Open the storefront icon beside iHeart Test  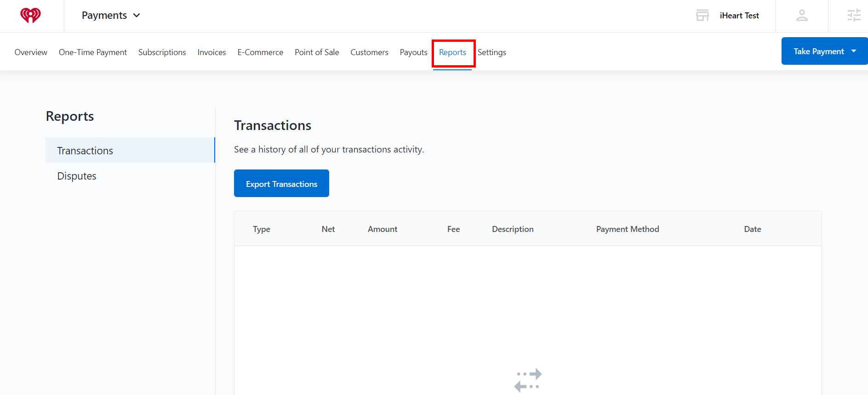(702, 16)
